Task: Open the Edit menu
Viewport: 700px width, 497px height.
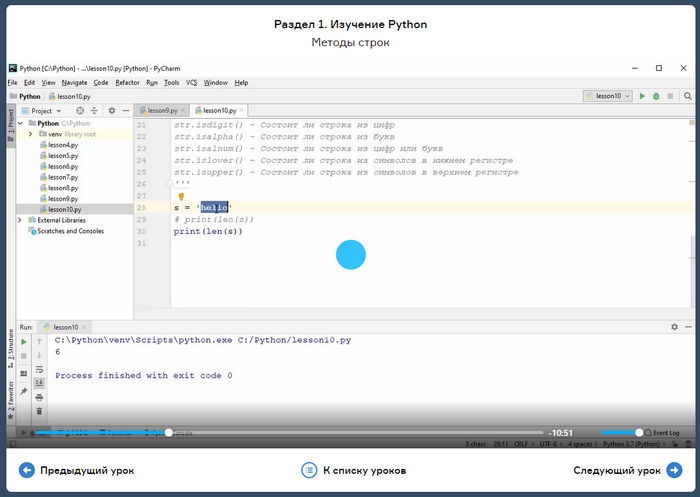Action: [29, 83]
